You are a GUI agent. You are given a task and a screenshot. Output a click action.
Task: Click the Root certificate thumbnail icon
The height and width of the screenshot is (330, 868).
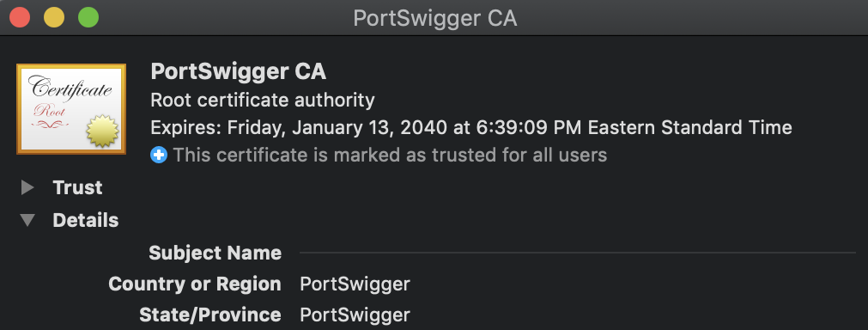pos(71,109)
